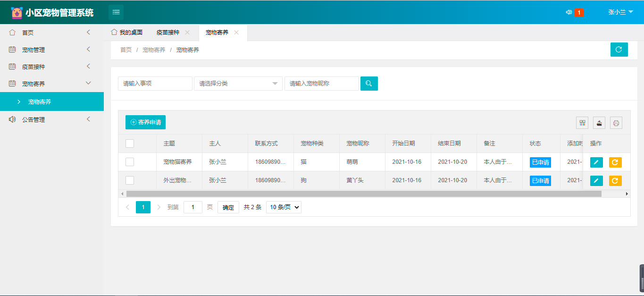Focus the 请输入宠物昵称 input field
Screen dimensions: 644x296
(x=322, y=84)
